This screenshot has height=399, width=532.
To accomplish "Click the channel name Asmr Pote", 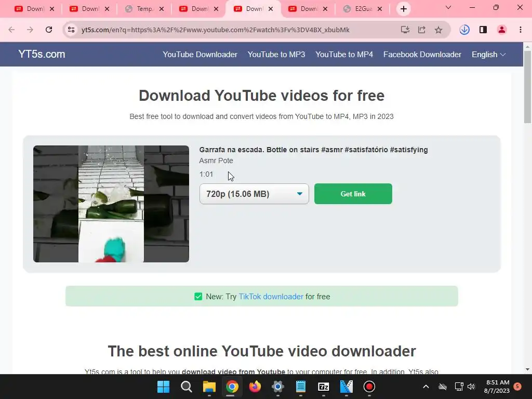I will click(216, 161).
